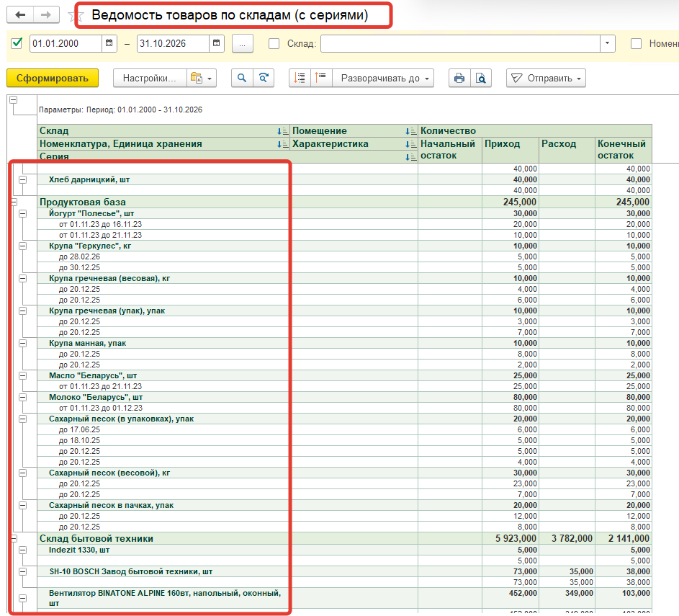
Task: Click the up-arrow expand all groups icon
Action: pos(321,78)
